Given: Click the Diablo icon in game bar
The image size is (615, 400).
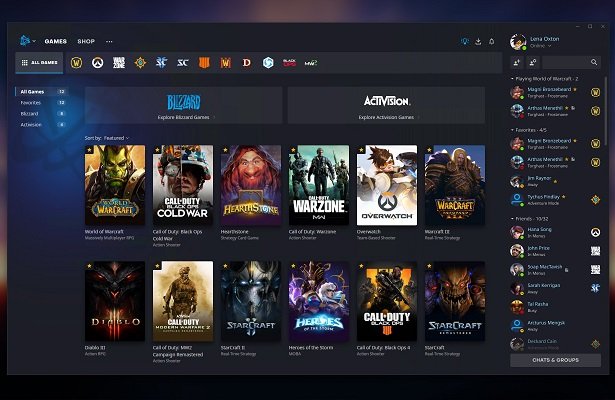Looking at the screenshot, I should tap(246, 62).
